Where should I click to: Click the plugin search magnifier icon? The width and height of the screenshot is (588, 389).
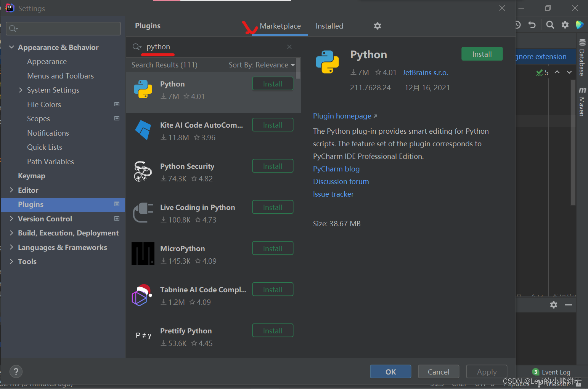pyautogui.click(x=137, y=47)
